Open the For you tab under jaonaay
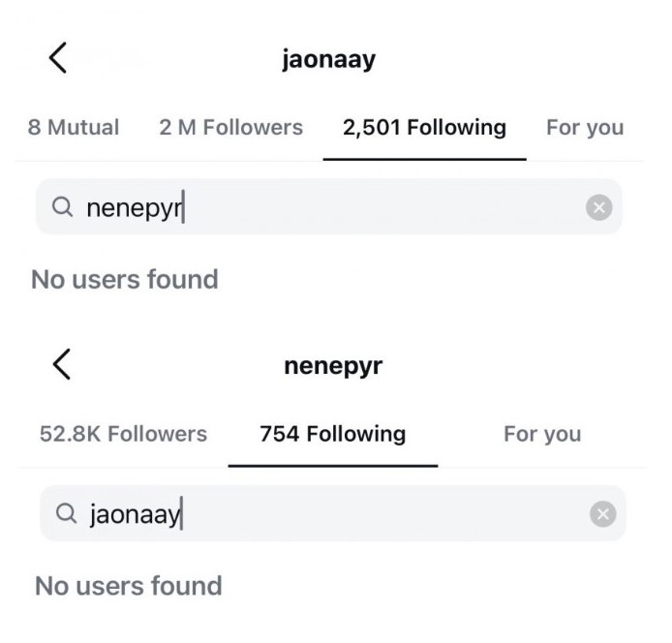672x643 pixels. point(585,128)
